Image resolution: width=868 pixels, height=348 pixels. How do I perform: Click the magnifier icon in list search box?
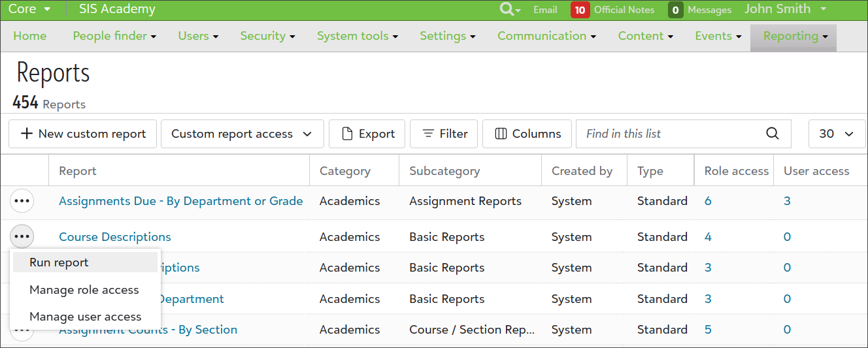point(772,134)
